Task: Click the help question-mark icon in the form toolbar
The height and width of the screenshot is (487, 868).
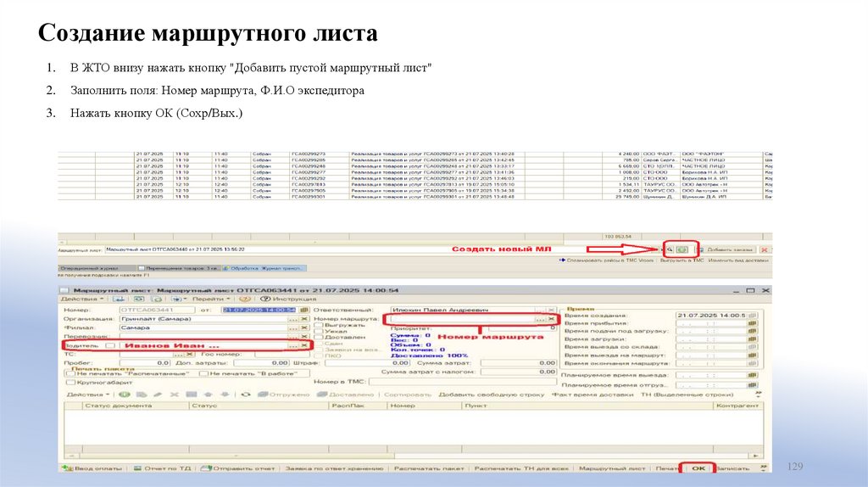Action: (x=245, y=299)
